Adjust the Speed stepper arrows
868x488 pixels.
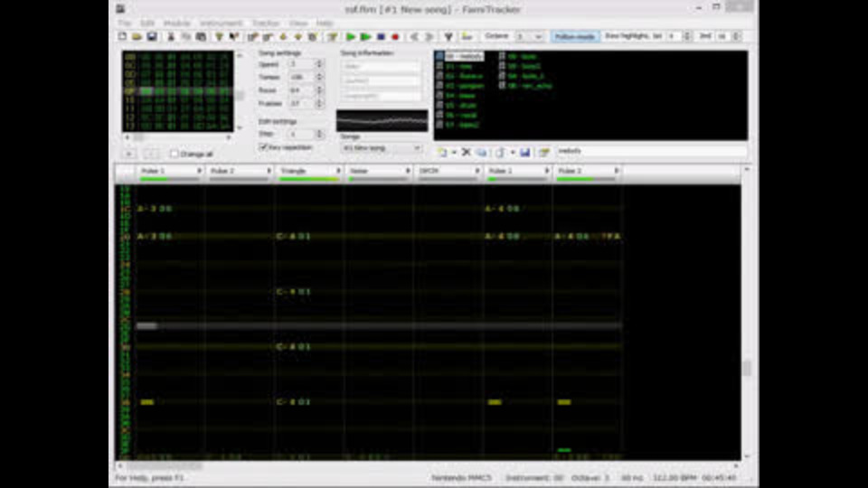[x=319, y=64]
